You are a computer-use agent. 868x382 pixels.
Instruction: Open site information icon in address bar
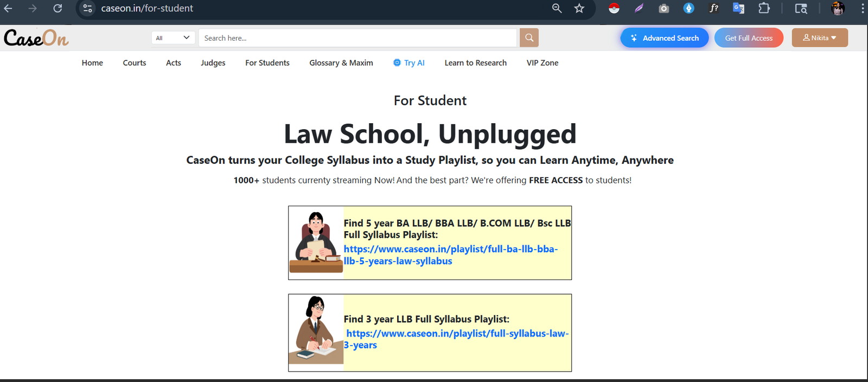87,8
